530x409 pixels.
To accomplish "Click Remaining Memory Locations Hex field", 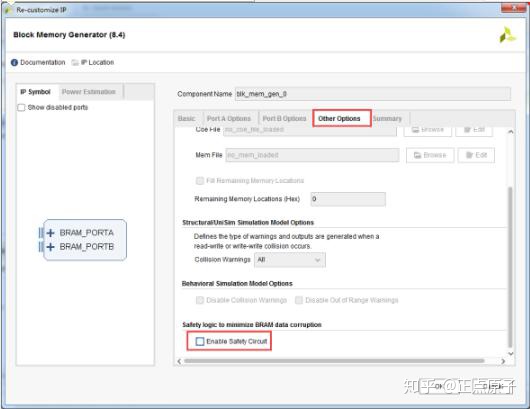I will 348,199.
